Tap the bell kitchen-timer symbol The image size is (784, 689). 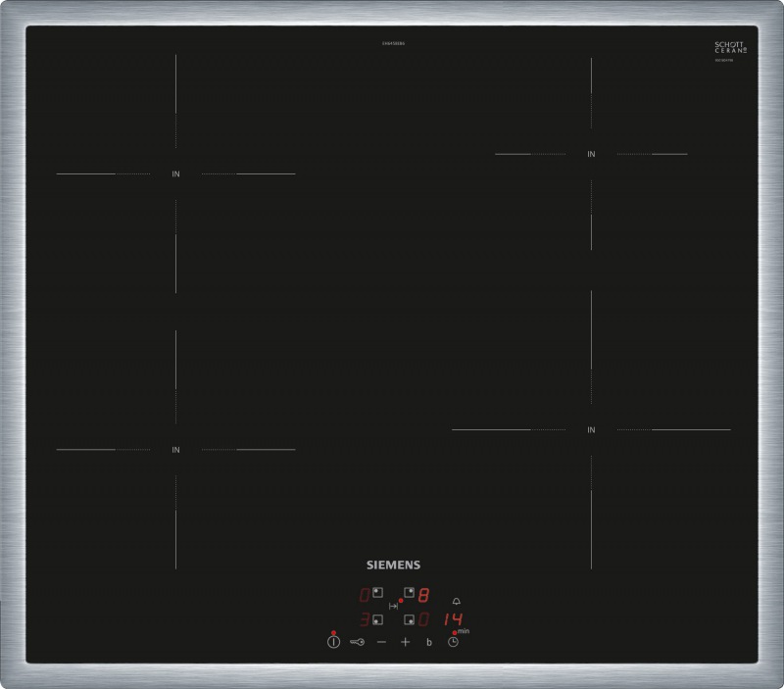pyautogui.click(x=457, y=601)
